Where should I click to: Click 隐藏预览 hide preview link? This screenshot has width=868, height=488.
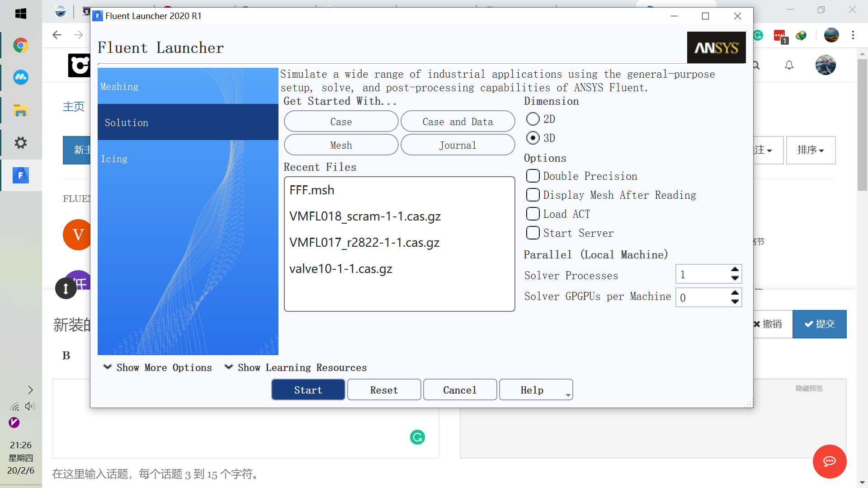(x=809, y=388)
